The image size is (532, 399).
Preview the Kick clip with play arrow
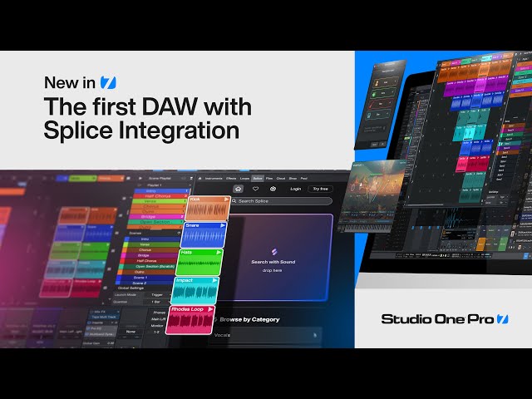[226, 199]
